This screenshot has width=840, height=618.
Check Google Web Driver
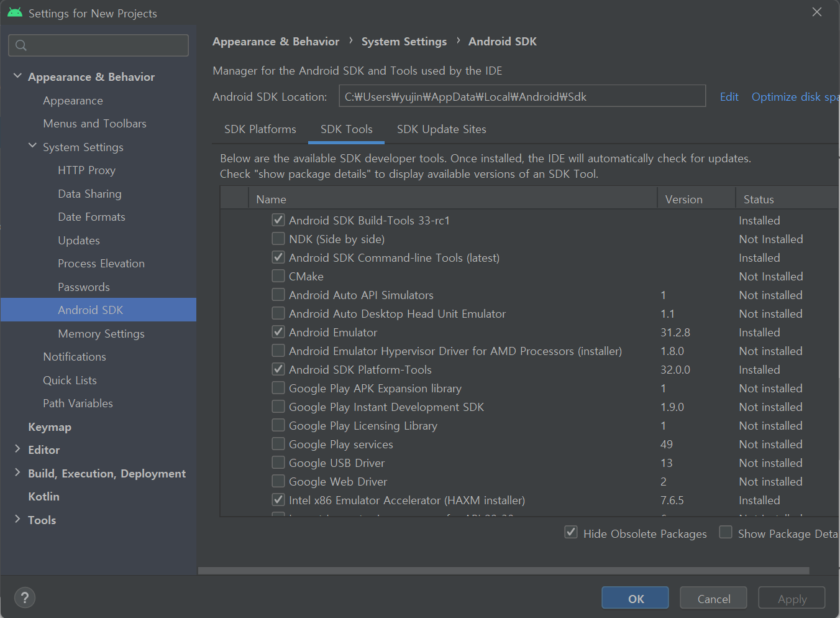point(278,481)
